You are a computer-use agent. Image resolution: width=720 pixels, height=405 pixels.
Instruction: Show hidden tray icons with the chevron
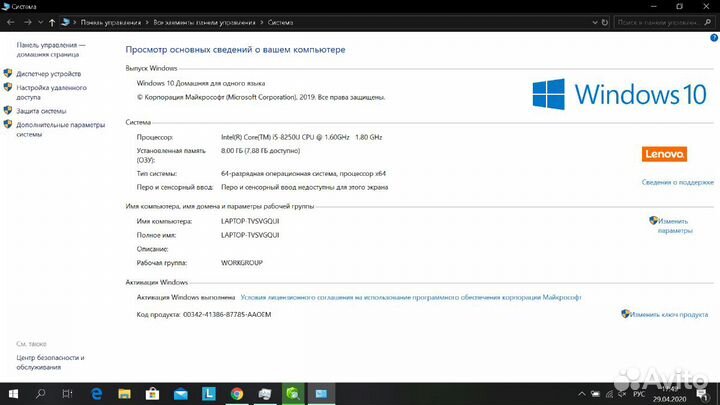click(x=582, y=394)
